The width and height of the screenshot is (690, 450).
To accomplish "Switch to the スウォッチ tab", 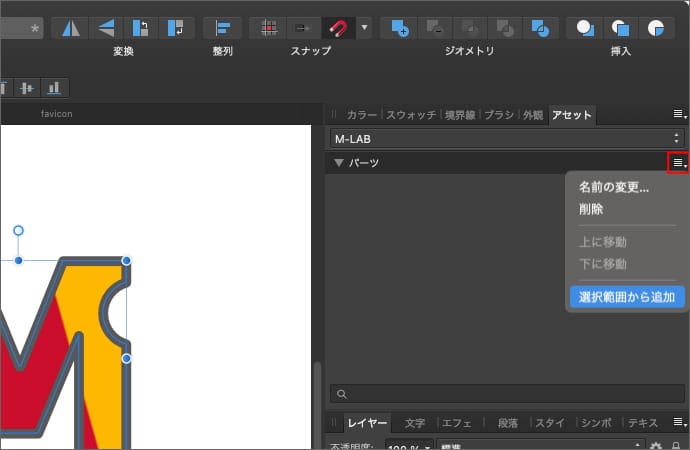I will click(411, 115).
